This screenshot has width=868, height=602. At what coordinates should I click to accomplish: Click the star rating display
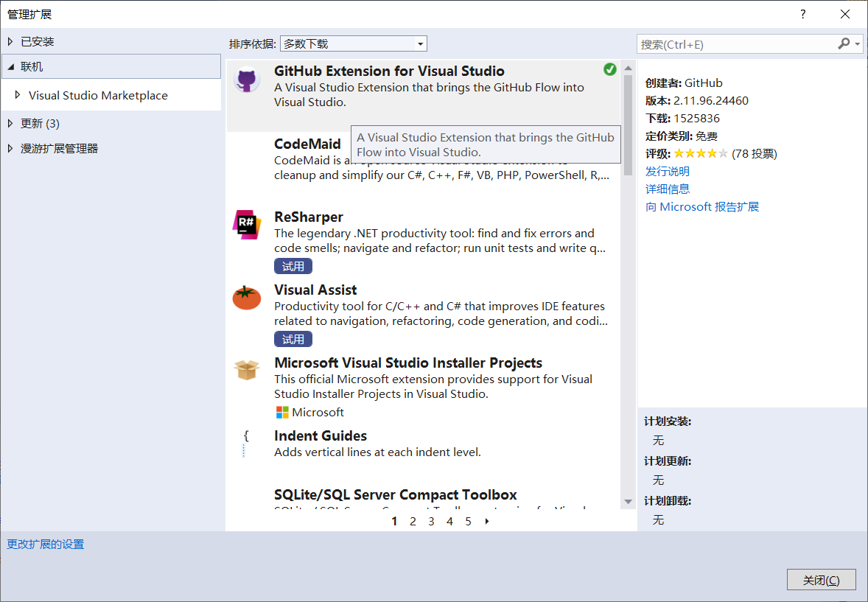(x=700, y=153)
